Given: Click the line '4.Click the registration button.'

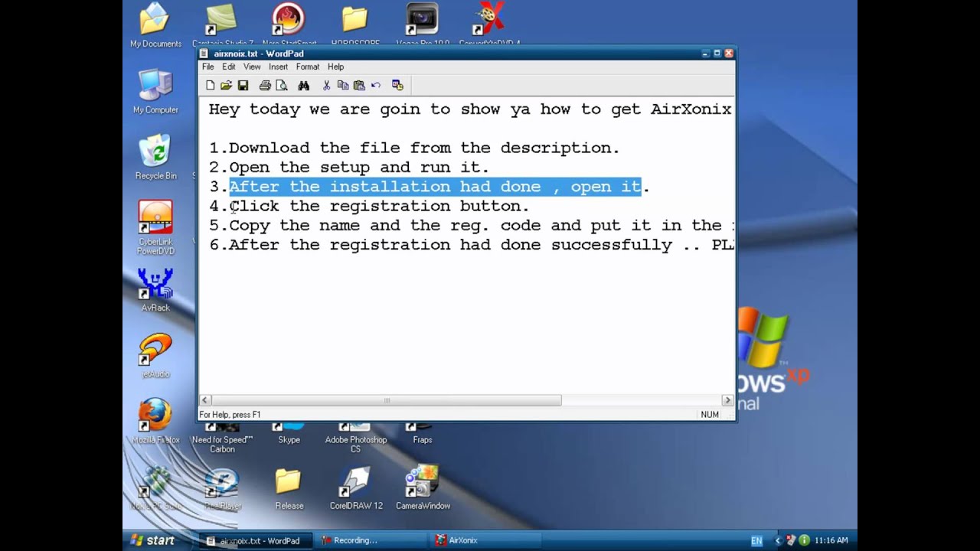Looking at the screenshot, I should [369, 207].
